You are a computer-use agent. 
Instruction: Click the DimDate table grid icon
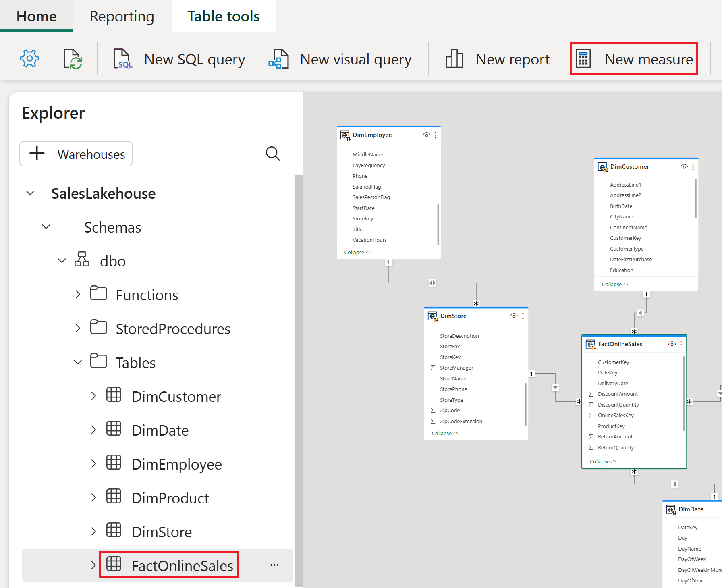(114, 428)
